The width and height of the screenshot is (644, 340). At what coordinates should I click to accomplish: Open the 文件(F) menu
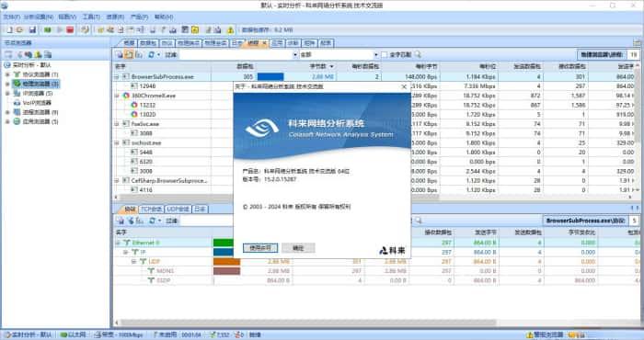(11, 17)
